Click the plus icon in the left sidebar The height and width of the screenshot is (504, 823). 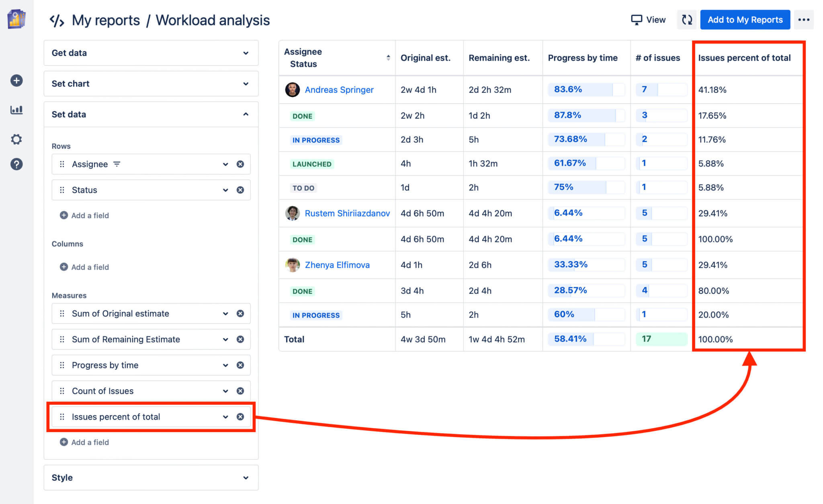pos(16,80)
